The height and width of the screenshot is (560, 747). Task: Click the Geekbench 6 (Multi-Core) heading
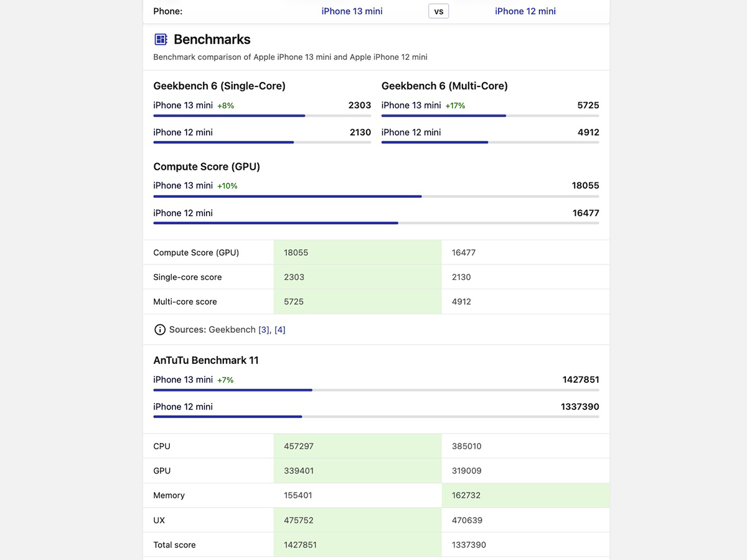pos(444,86)
